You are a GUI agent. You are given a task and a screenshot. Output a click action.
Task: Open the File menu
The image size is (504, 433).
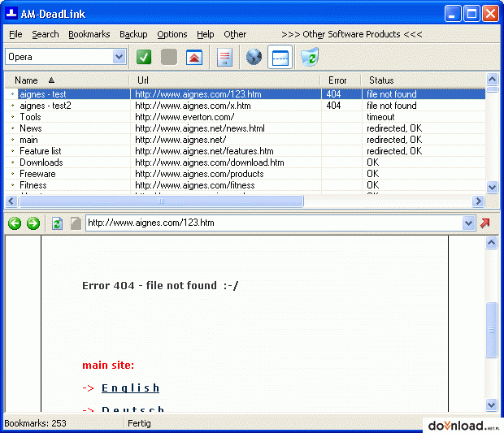point(15,34)
